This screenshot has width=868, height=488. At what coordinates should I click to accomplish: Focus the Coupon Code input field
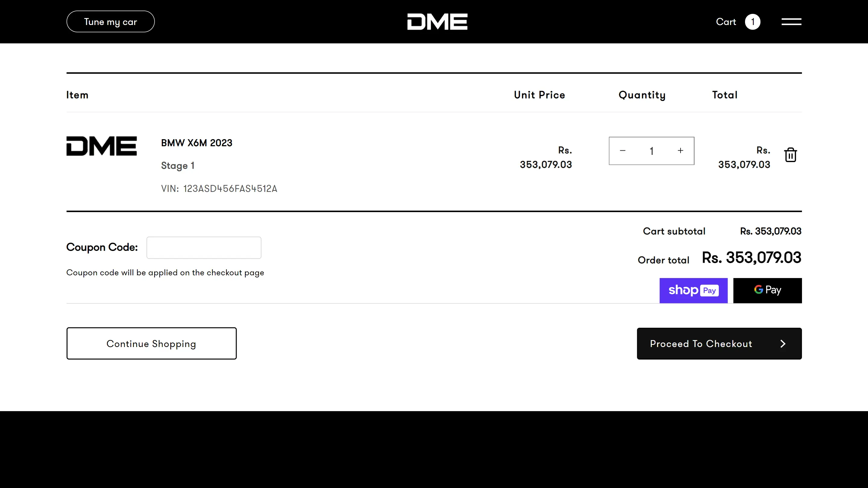coord(204,248)
